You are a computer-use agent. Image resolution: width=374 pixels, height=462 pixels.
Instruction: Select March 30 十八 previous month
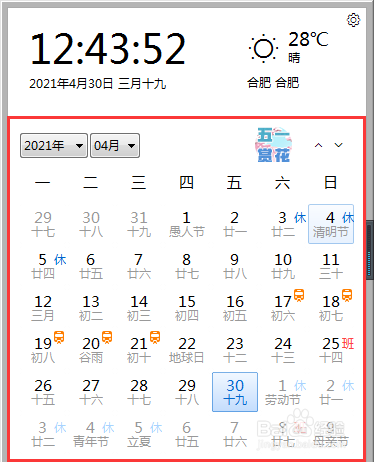tap(91, 224)
